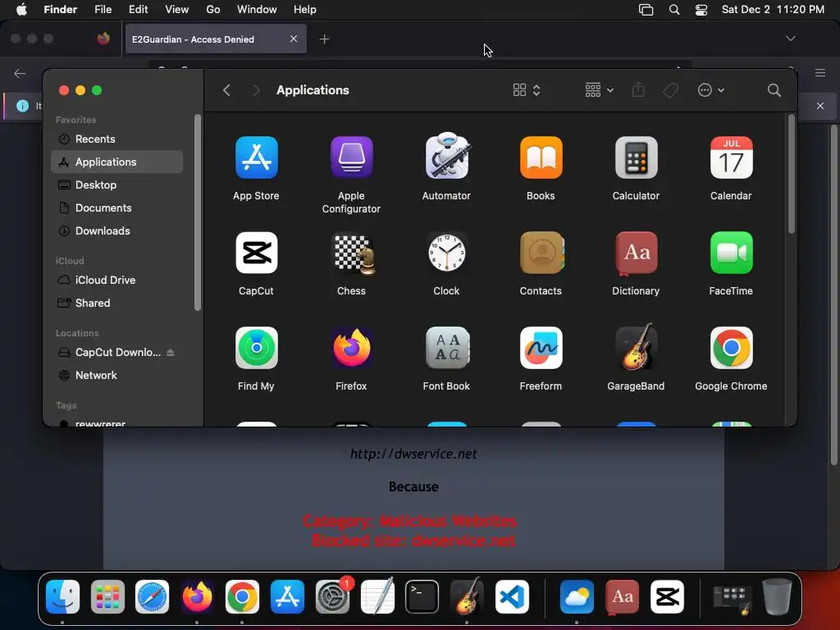Open the Chess app

(x=353, y=253)
